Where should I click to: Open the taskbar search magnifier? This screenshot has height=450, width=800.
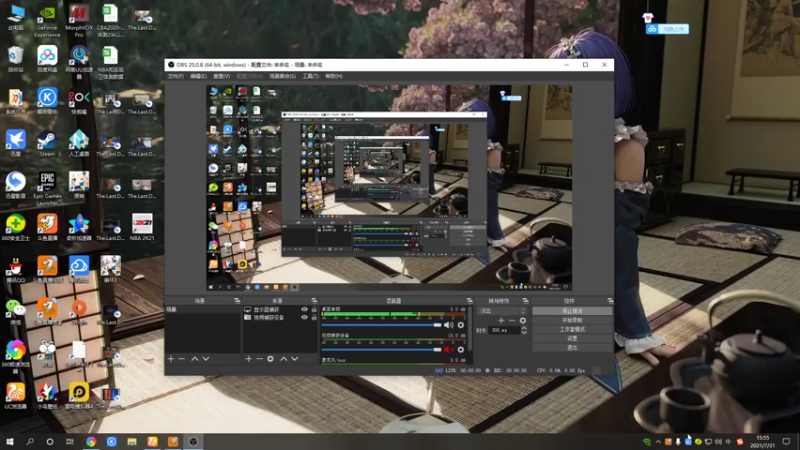coord(30,442)
